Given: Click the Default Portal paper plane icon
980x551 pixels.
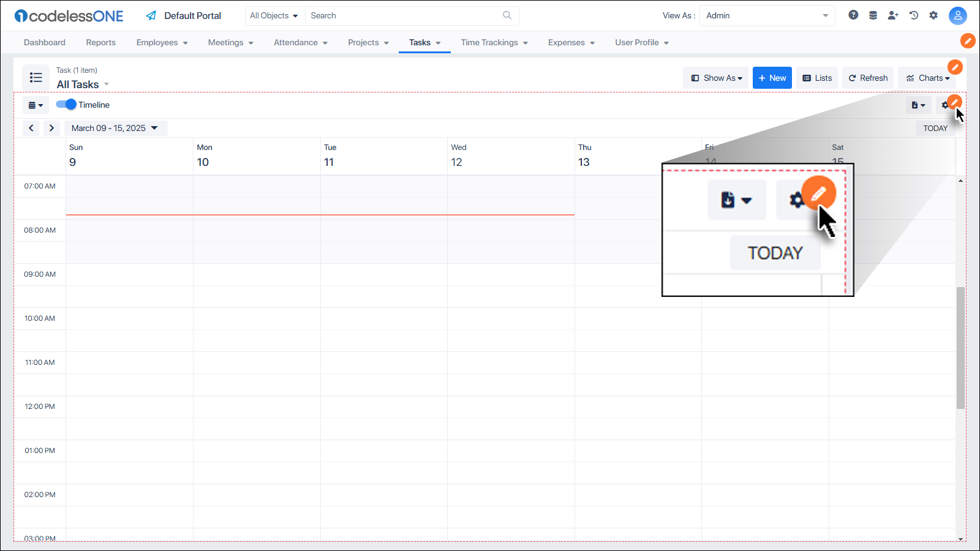Looking at the screenshot, I should [151, 16].
